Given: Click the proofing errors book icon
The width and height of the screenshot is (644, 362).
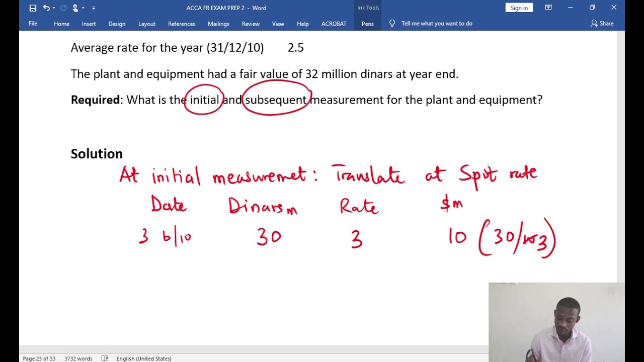Looking at the screenshot, I should pyautogui.click(x=105, y=358).
